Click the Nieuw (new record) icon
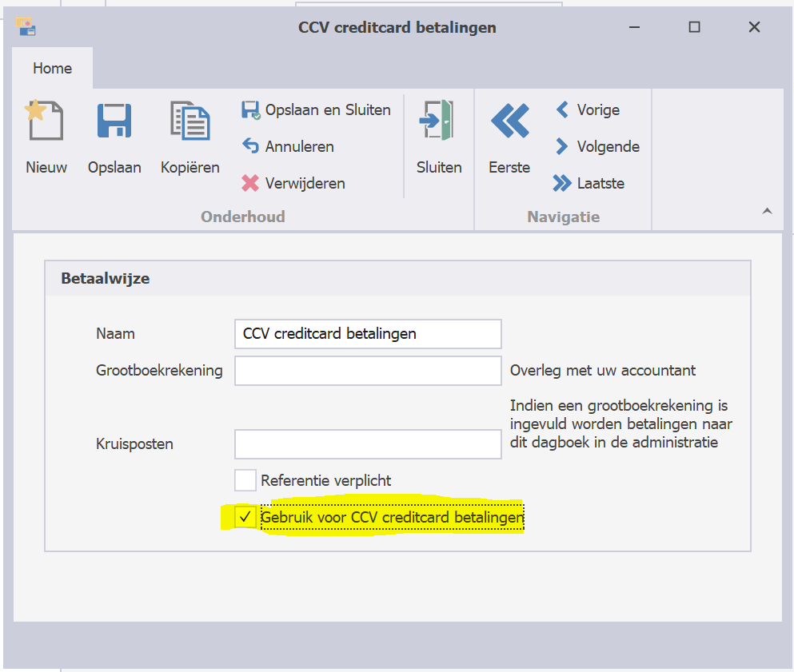The width and height of the screenshot is (794, 672). [44, 121]
